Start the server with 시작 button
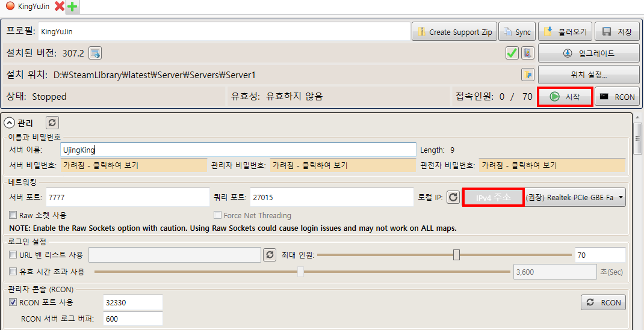The image size is (644, 330). tap(565, 97)
